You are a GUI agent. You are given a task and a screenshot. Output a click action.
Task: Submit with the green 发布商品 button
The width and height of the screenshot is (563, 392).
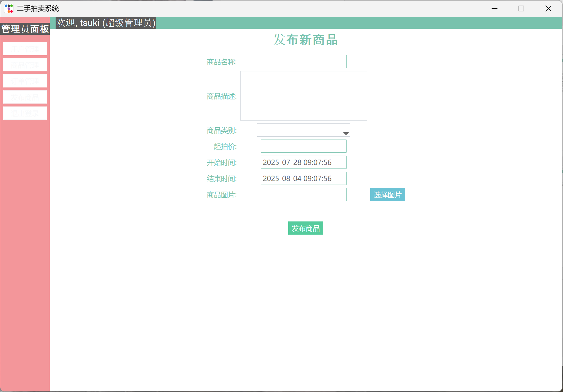(x=305, y=228)
